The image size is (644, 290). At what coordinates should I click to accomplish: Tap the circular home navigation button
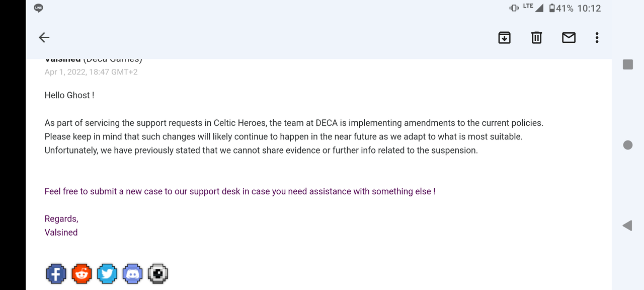(628, 145)
